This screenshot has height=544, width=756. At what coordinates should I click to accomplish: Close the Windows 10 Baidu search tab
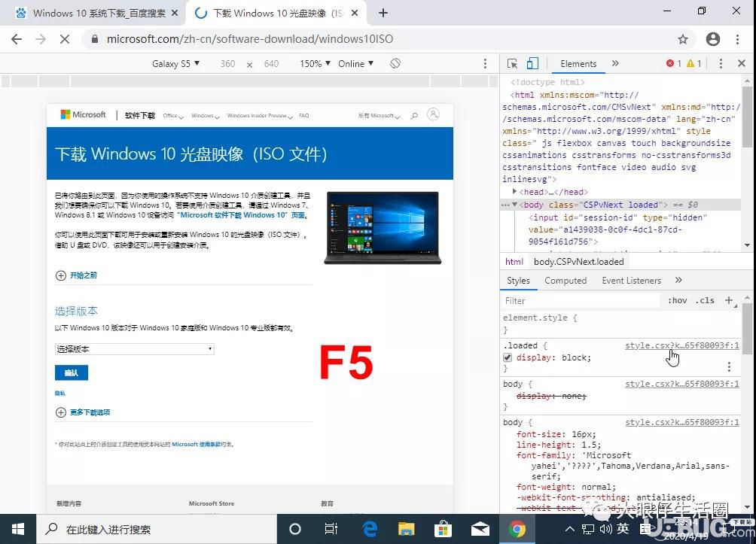[x=175, y=13]
